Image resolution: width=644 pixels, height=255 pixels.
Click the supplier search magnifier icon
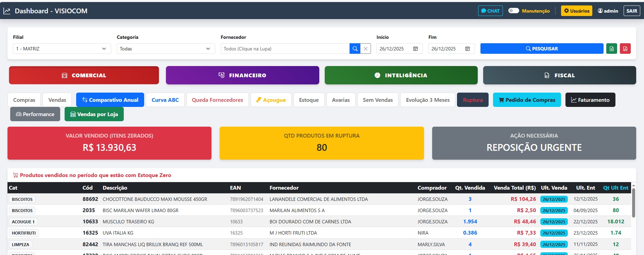pyautogui.click(x=355, y=49)
